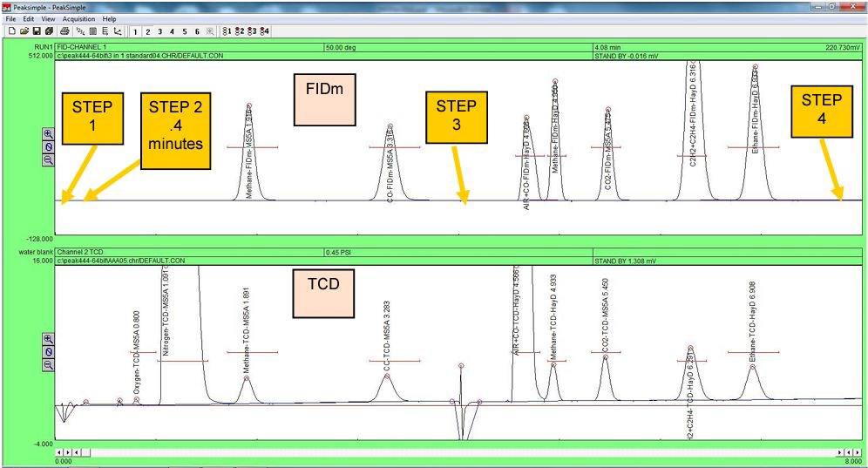The width and height of the screenshot is (868, 468).
Task: Open the Help menu
Action: coord(109,18)
